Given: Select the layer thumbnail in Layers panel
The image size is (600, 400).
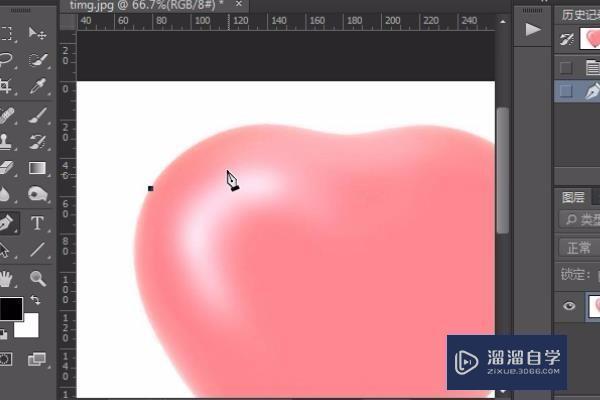Looking at the screenshot, I should point(593,306).
